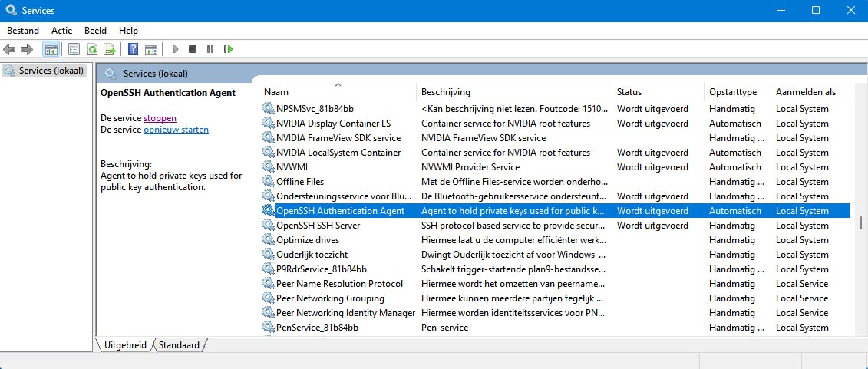Toggle the action pane toolbar icon
Image resolution: width=868 pixels, height=369 pixels.
pyautogui.click(x=150, y=49)
